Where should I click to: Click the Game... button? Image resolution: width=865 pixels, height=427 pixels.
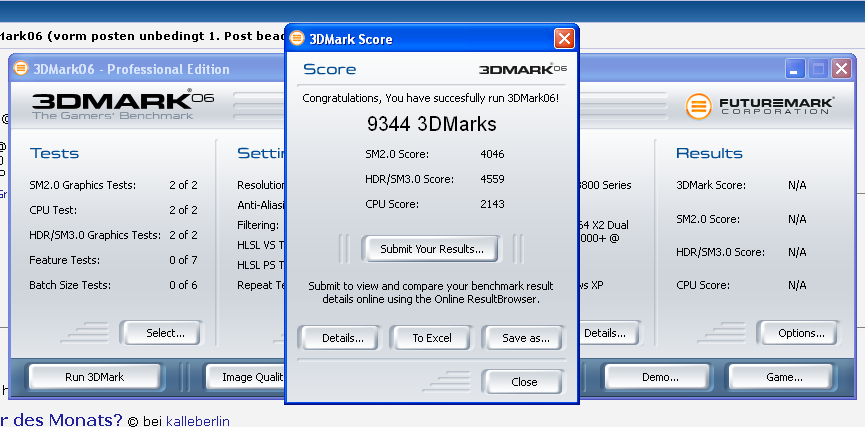782,377
